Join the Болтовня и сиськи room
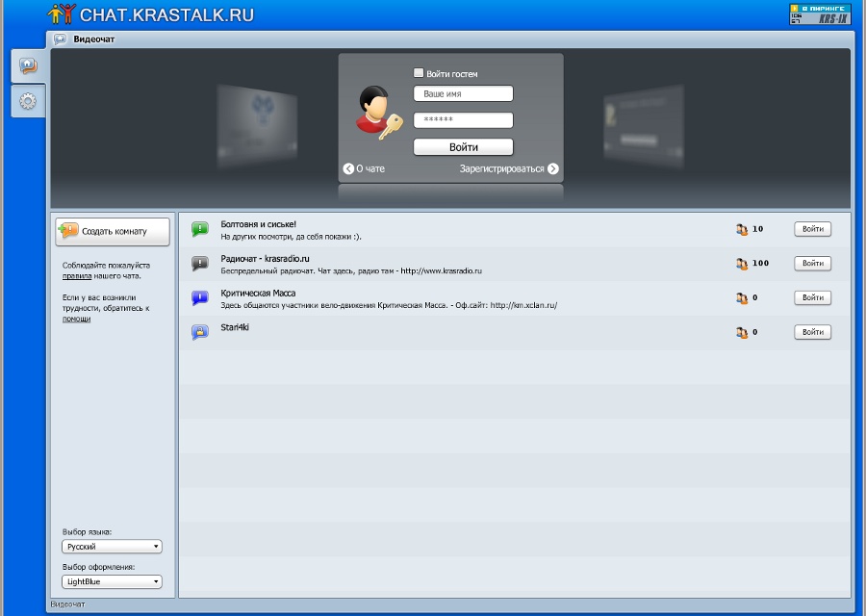 pyautogui.click(x=812, y=229)
